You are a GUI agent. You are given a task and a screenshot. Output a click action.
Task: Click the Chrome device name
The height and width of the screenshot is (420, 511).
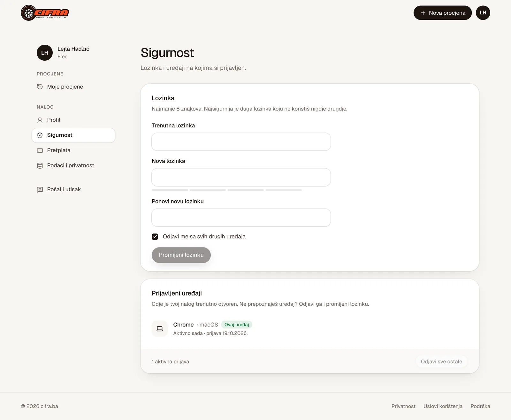coord(183,325)
